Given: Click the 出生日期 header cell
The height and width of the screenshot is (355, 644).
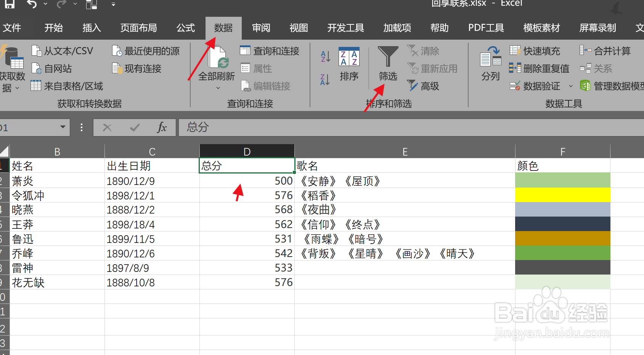Looking at the screenshot, I should click(152, 165).
